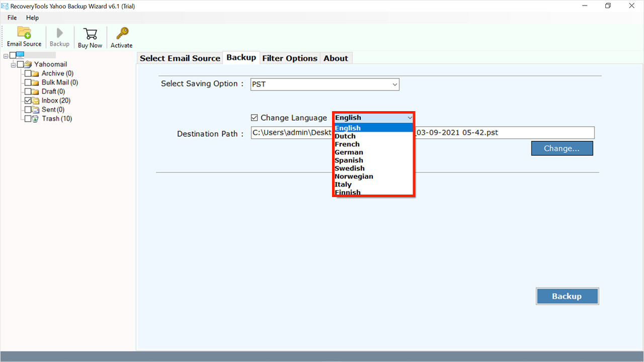Check the Sent folder checkbox

28,110
